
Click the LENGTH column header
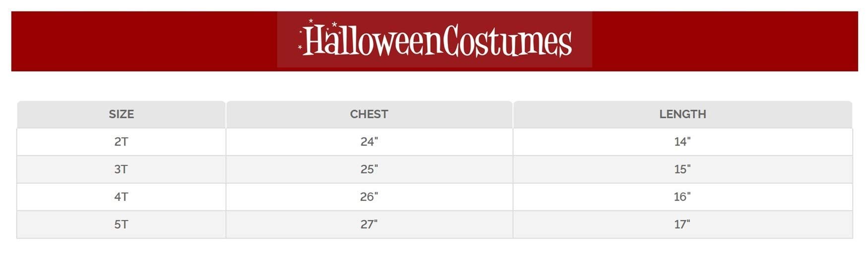pos(682,114)
